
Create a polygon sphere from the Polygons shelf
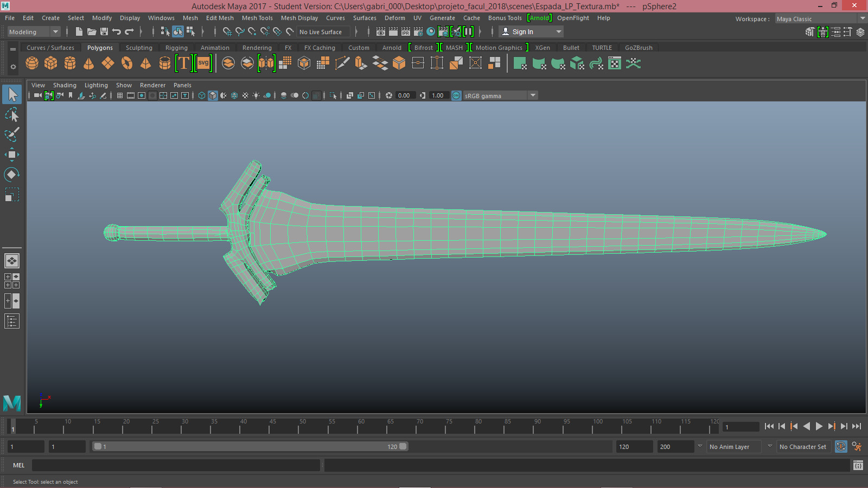pyautogui.click(x=31, y=63)
